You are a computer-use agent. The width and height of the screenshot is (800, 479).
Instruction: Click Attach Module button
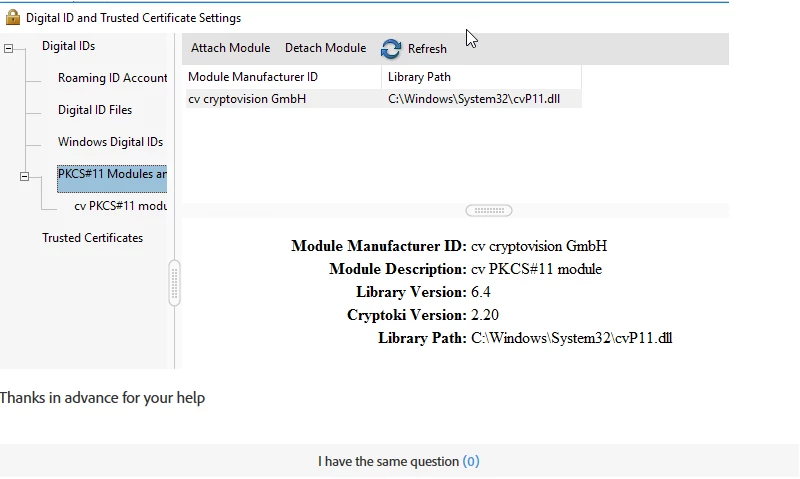pos(231,48)
